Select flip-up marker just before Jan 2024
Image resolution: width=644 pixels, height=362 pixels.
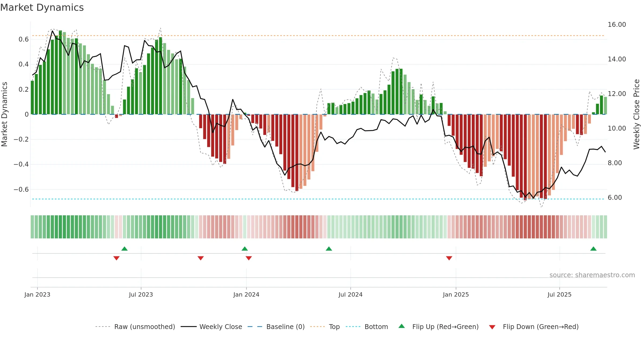(245, 249)
